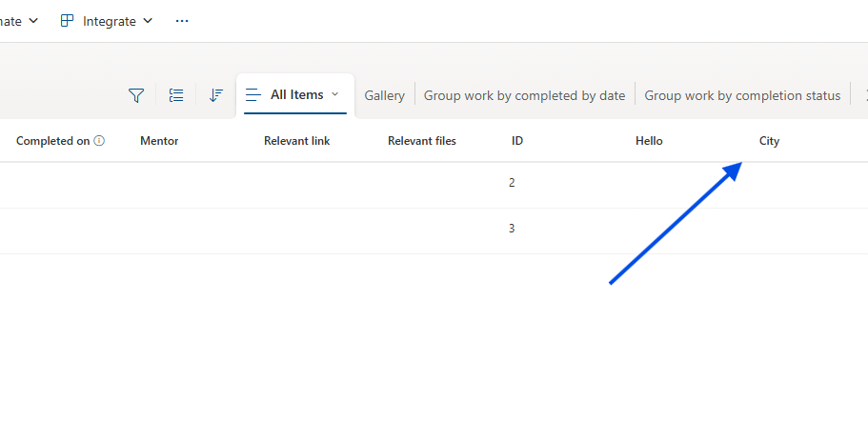Click the Relevant files column header
Screen dimensions: 868x442
pyautogui.click(x=421, y=141)
